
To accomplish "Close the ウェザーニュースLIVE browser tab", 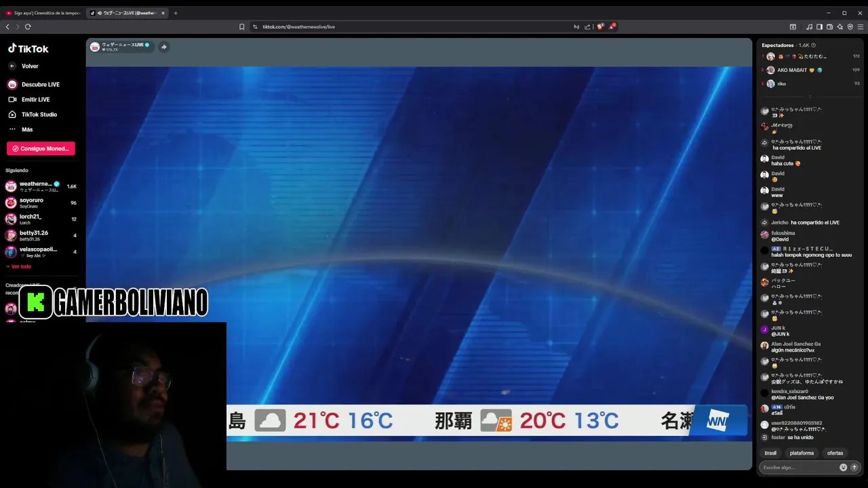I will (x=163, y=13).
